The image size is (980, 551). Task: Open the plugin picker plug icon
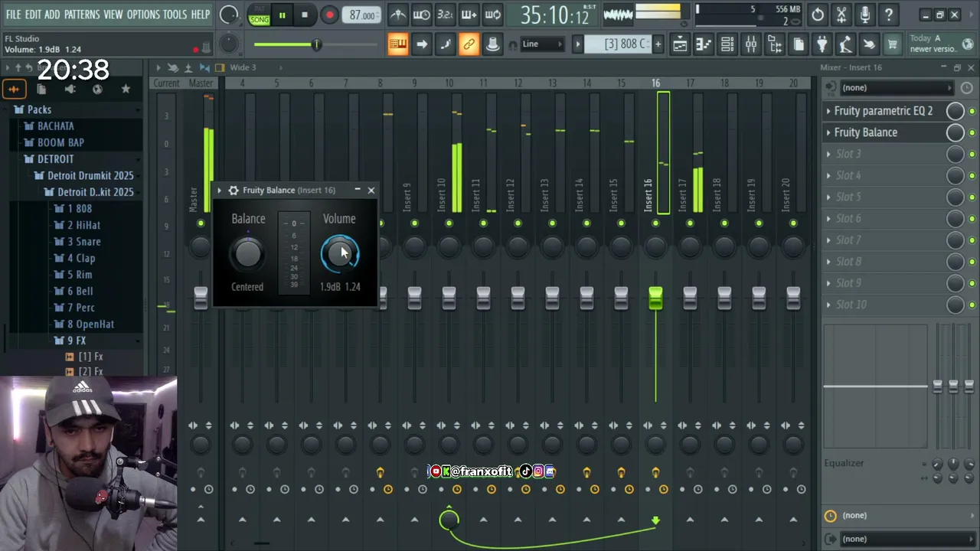[x=822, y=44]
